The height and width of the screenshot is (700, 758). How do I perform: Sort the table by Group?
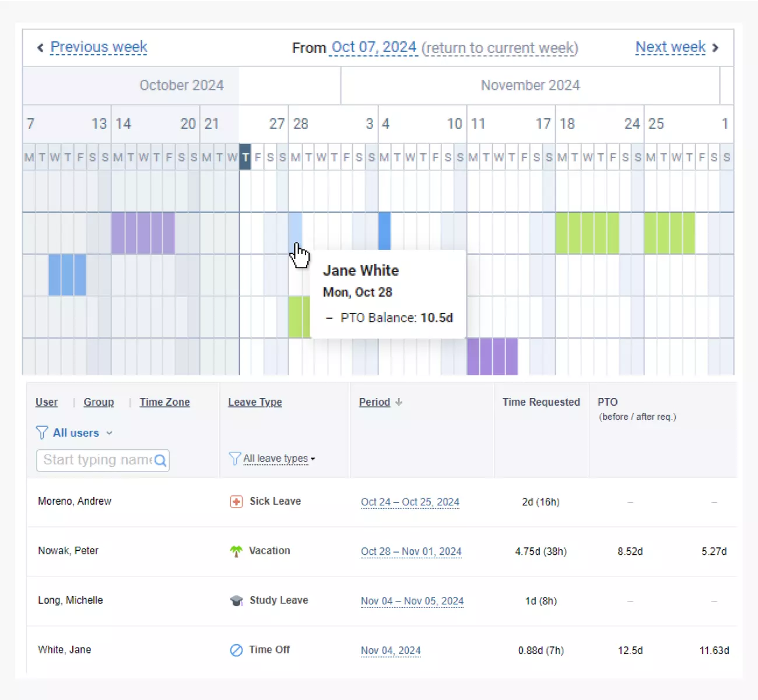pos(99,402)
